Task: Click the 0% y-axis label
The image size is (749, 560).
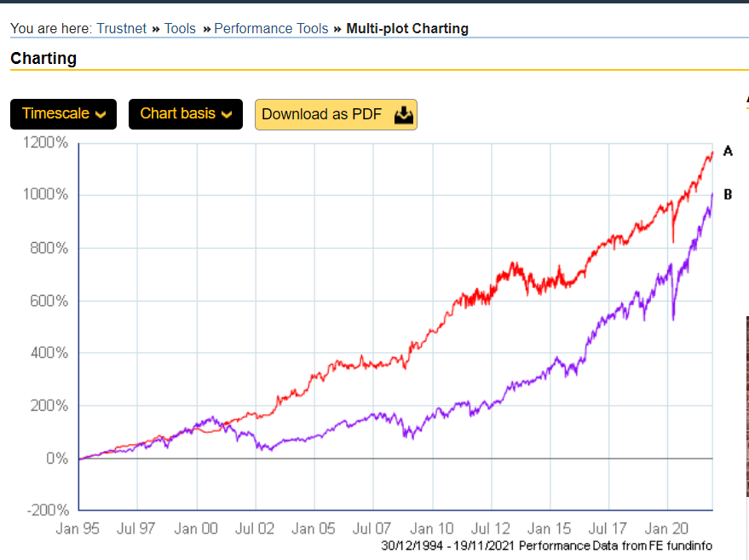Action: (55, 458)
